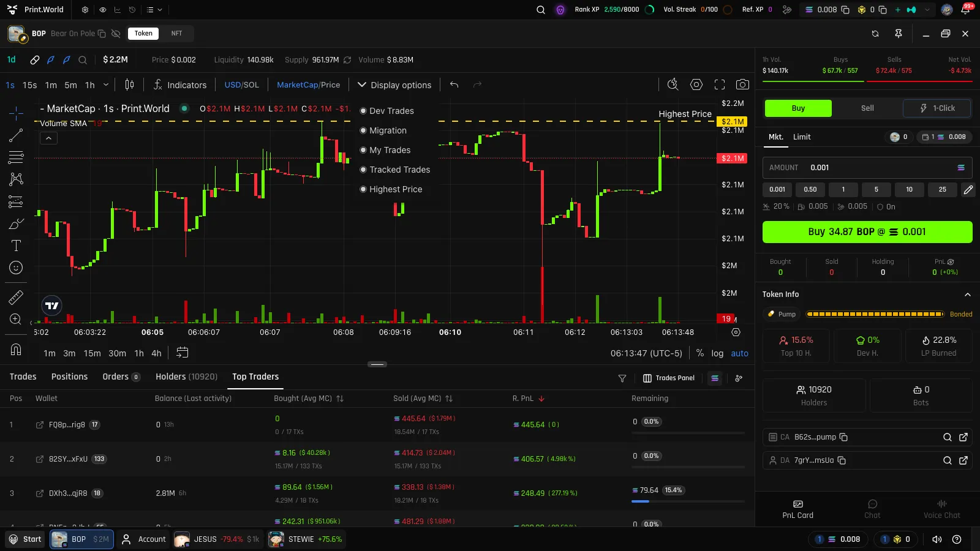Viewport: 980px width, 551px height.
Task: Collapse the Token Info section
Action: coord(967,294)
